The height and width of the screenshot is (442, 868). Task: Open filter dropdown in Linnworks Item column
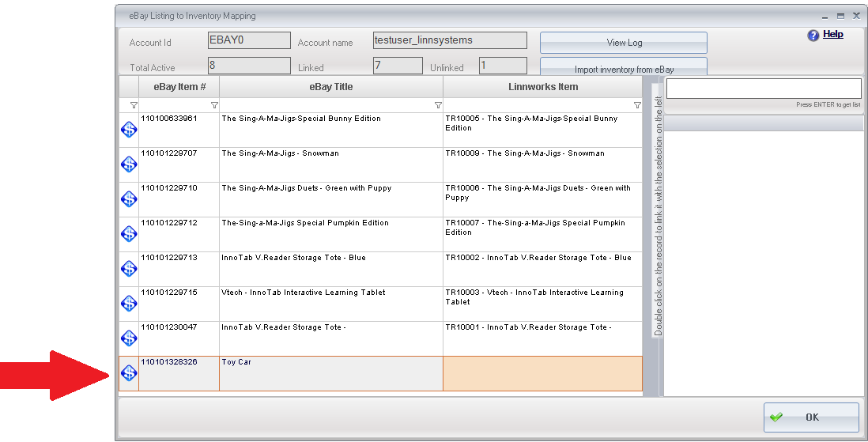pyautogui.click(x=637, y=105)
